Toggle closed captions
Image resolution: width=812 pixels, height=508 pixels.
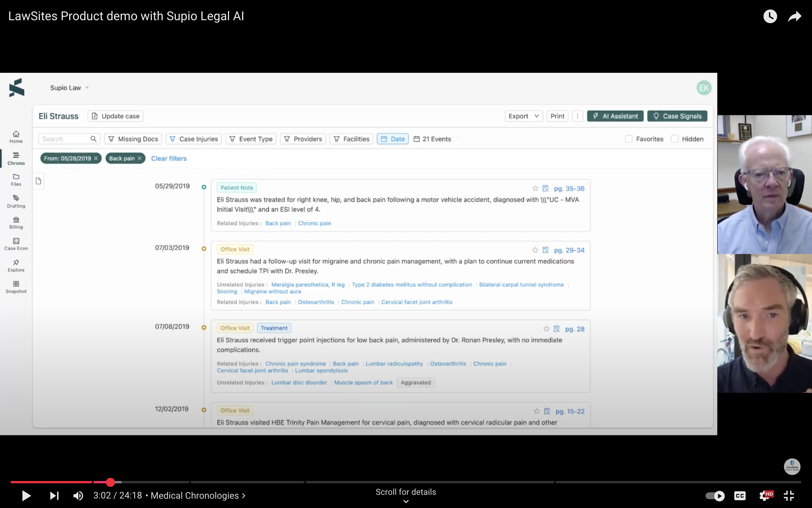click(x=740, y=496)
